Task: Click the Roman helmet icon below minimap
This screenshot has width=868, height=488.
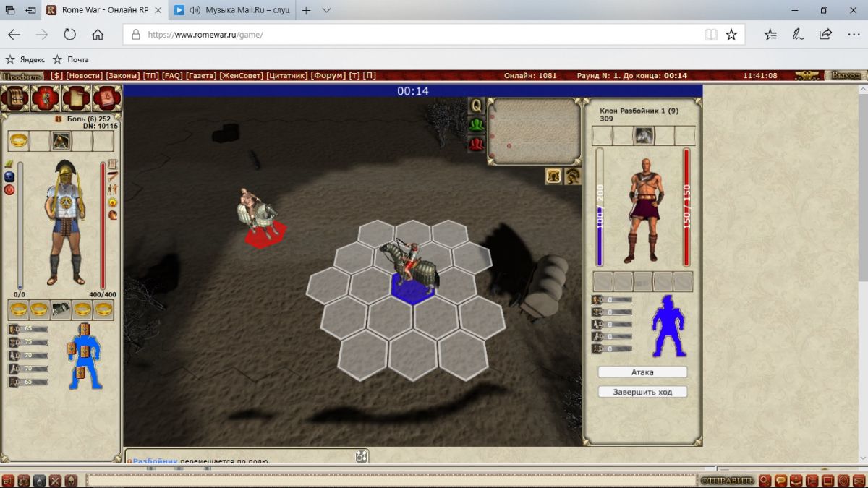Action: [x=571, y=176]
